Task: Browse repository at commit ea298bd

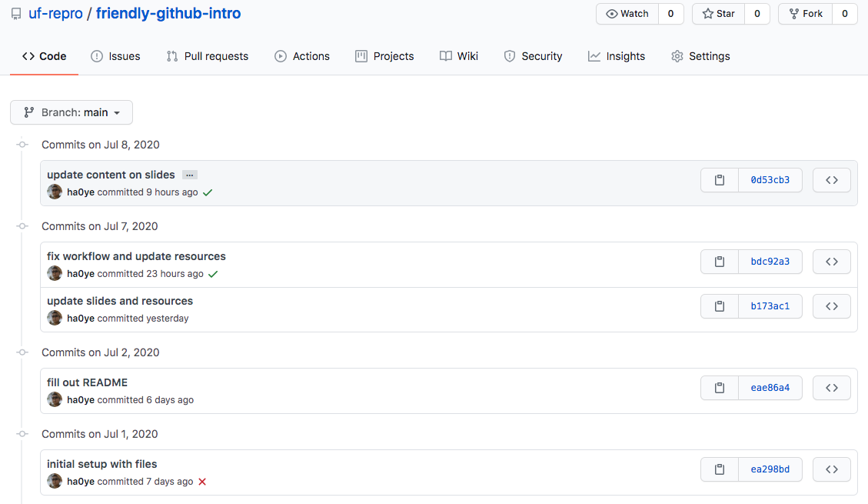Action: (x=831, y=469)
